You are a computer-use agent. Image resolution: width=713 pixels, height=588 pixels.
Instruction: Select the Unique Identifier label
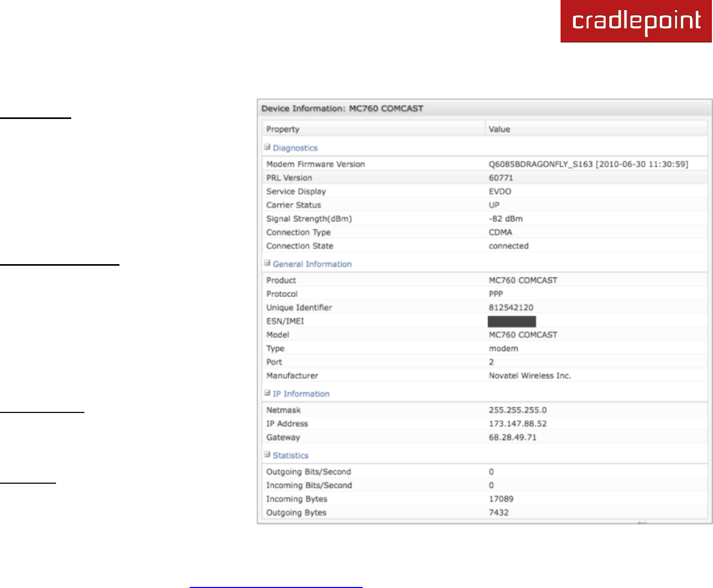(x=299, y=308)
